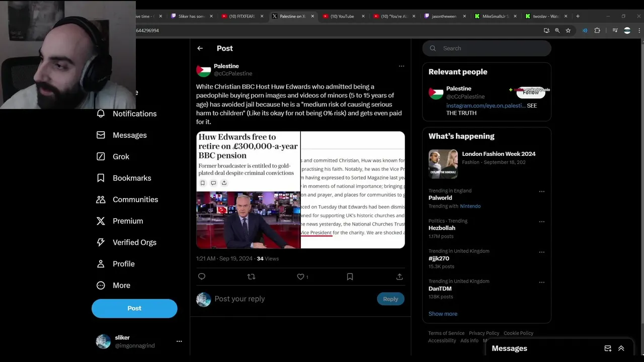
Task: Open the post's three-dot more menu
Action: (401, 66)
